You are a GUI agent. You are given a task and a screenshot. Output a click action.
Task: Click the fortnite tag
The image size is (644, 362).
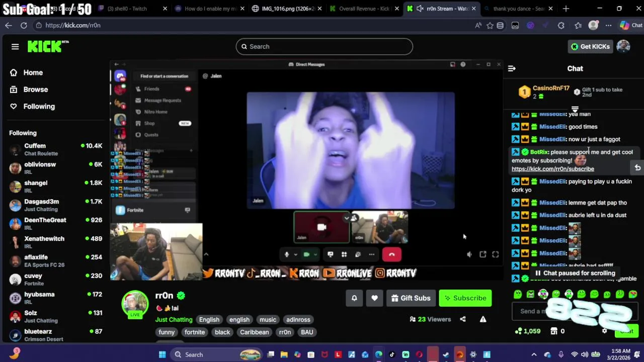pos(195,332)
